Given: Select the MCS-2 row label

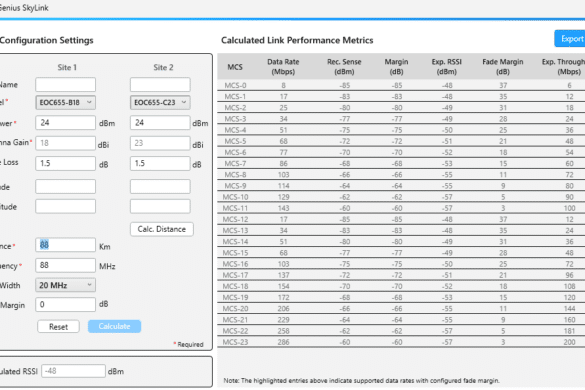Looking at the screenshot, I should coord(235,108).
